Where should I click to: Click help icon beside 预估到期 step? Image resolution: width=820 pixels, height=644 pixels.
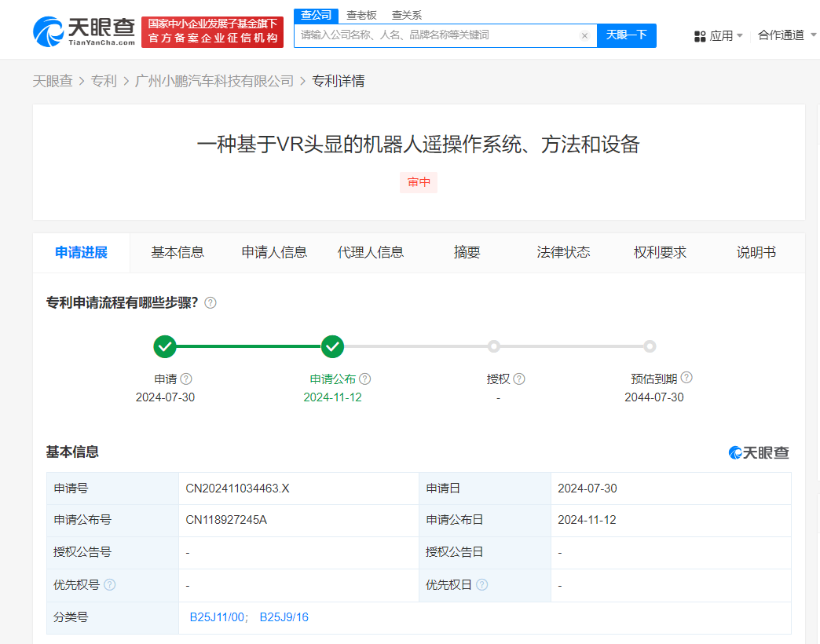(686, 378)
